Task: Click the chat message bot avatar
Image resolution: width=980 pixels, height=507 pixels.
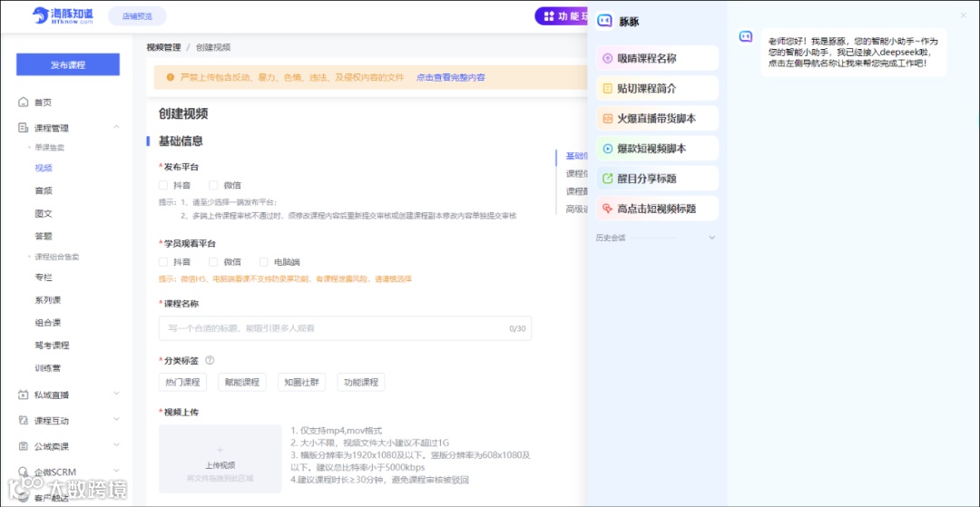Action: tap(746, 37)
